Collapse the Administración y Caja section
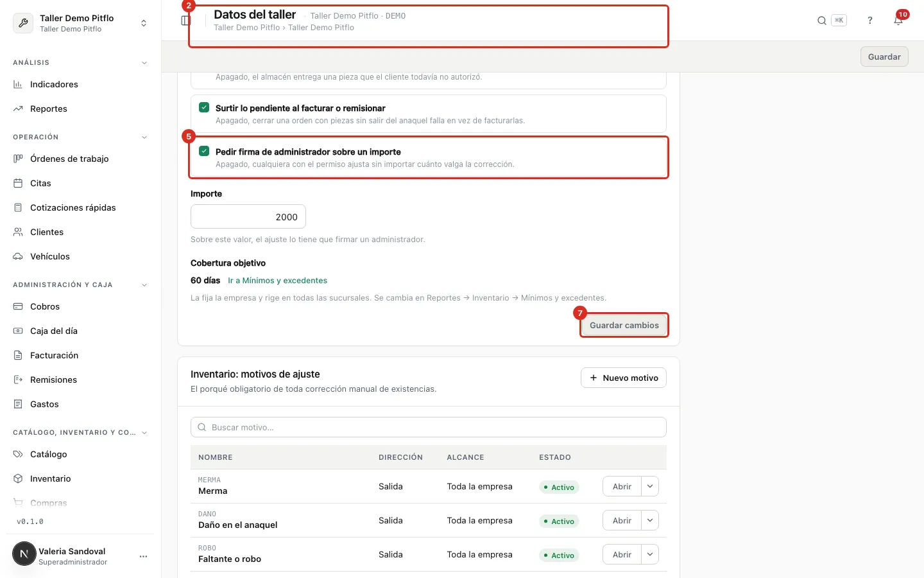Screen dimensions: 924x578 tap(144, 285)
